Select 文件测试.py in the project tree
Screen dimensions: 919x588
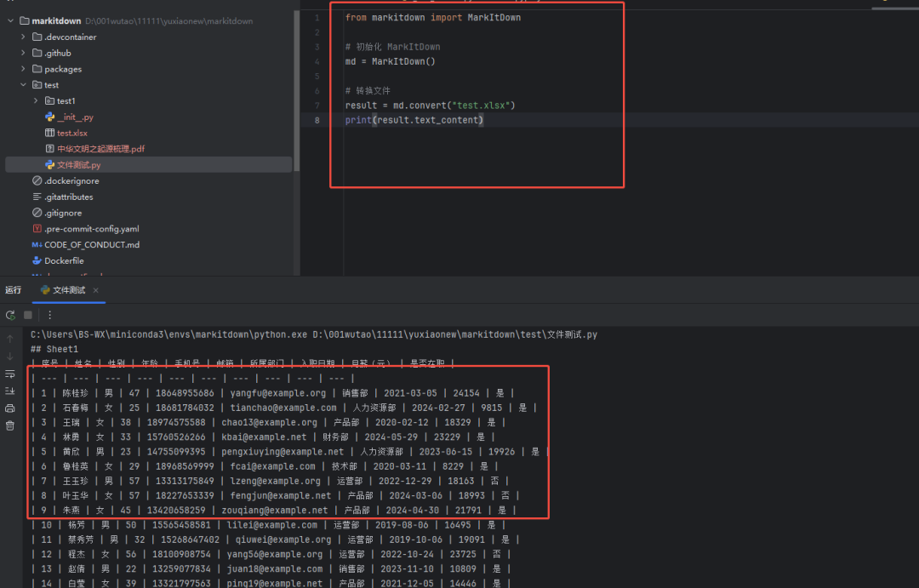point(78,165)
